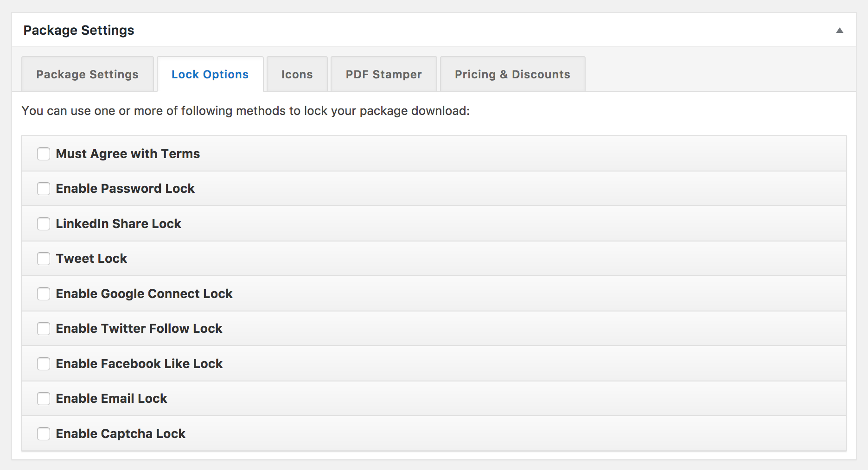Switch to the "Package Settings" tab
The width and height of the screenshot is (868, 470).
[87, 74]
